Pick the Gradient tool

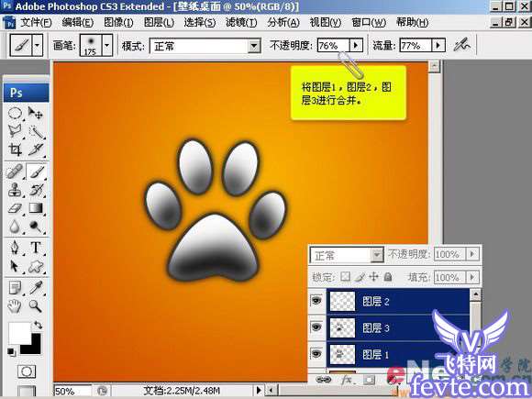[36, 207]
